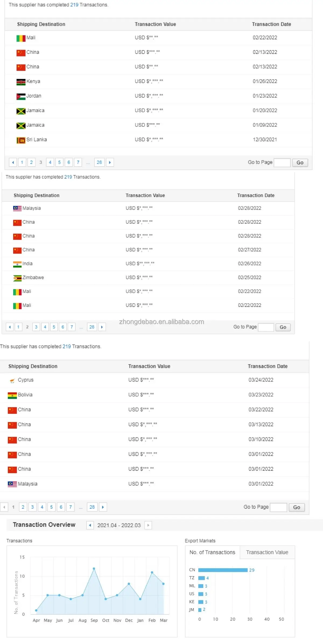The width and height of the screenshot is (323, 644).
Task: Go to next page in the table listing Kenya
Action: point(110,162)
